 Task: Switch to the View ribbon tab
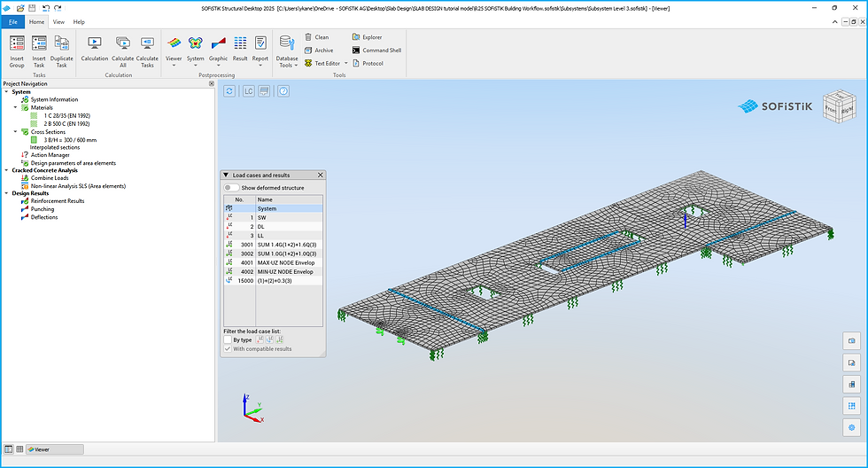pos(58,22)
